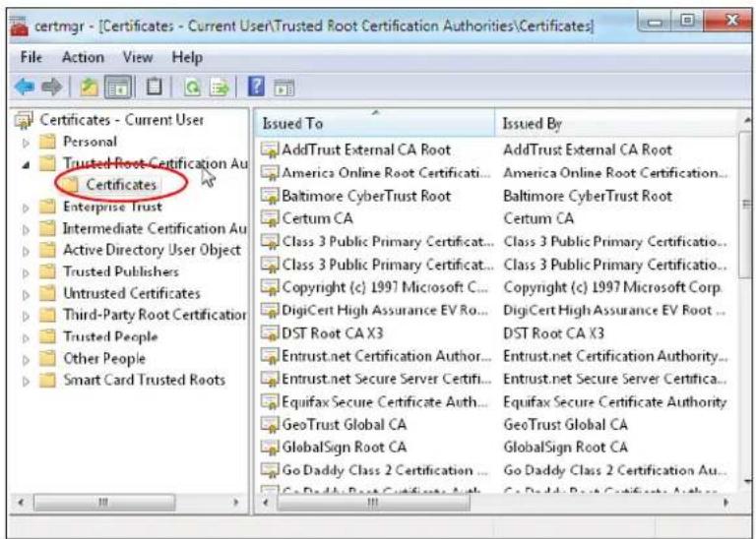Click the Baltimore CyberTrust Root certificate icon
Image resolution: width=756 pixels, height=539 pixels.
tap(270, 196)
